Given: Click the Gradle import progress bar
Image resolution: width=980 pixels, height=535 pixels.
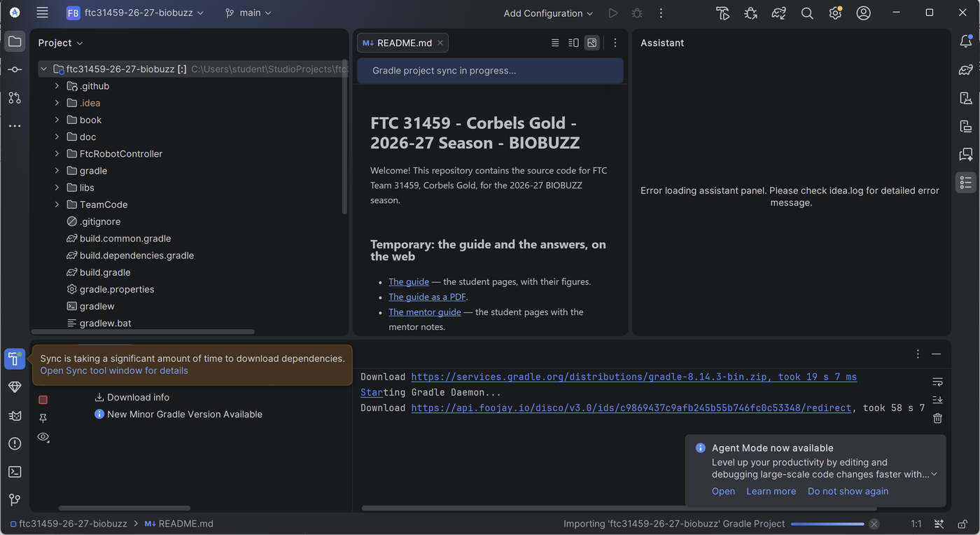Looking at the screenshot, I should coord(827,524).
